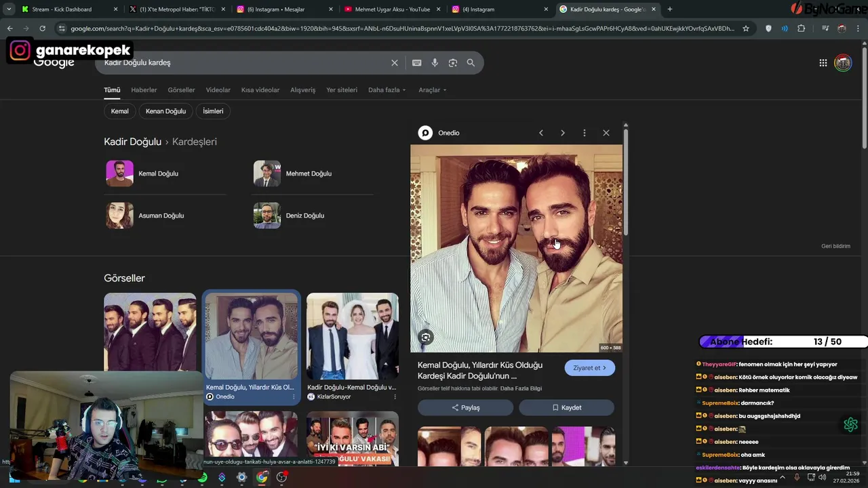Select the Yer siteleri search tab
Viewport: 868px width, 488px height.
click(342, 89)
